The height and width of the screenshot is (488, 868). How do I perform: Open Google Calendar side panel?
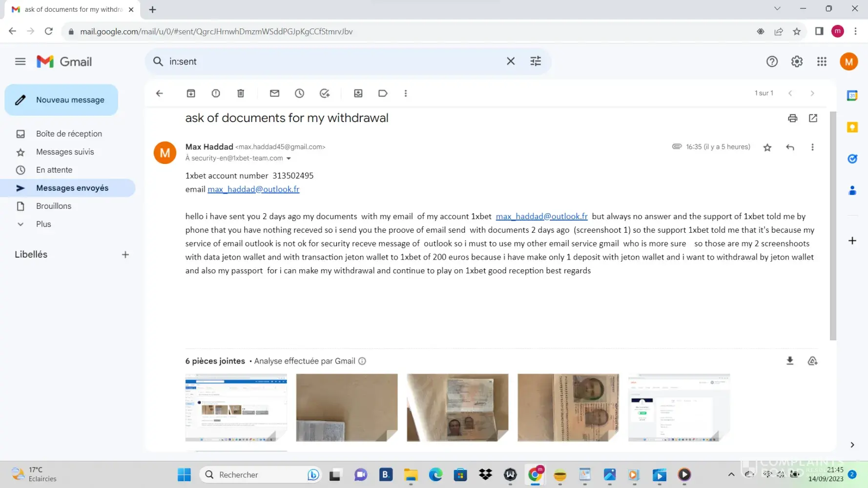pos(852,96)
